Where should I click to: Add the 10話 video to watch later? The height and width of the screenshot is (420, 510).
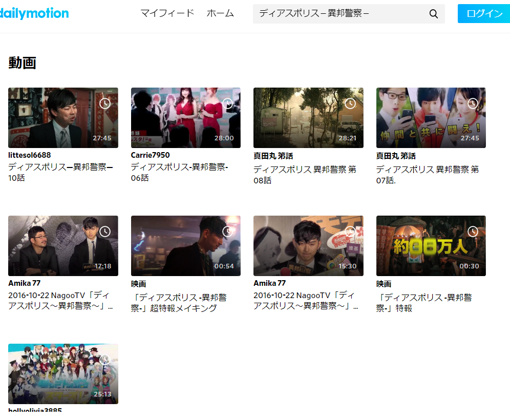click(105, 103)
